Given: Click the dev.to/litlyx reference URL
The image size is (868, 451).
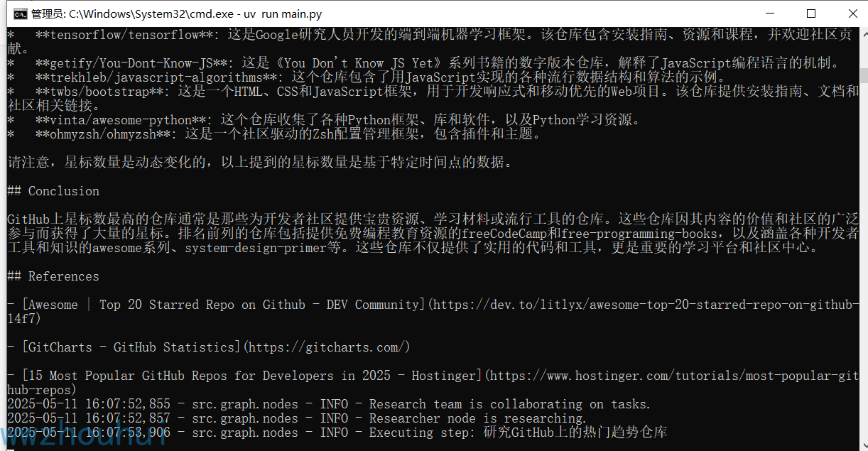Looking at the screenshot, I should [x=433, y=312].
